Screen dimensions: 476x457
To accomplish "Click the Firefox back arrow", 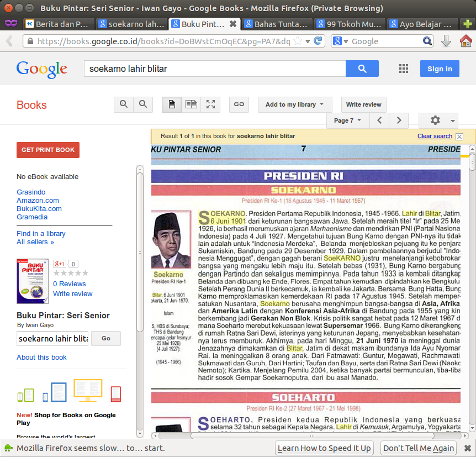I will (10, 41).
